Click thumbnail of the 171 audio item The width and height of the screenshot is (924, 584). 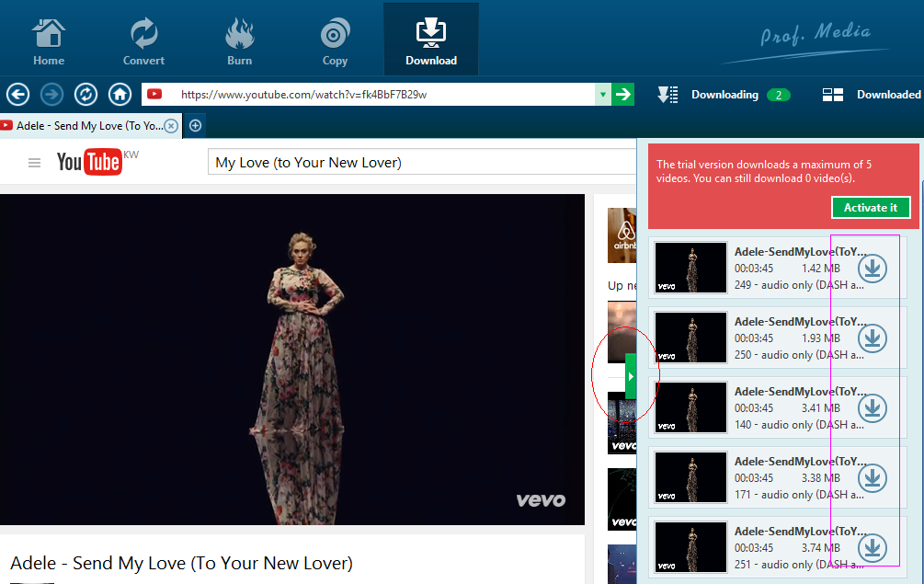click(690, 476)
